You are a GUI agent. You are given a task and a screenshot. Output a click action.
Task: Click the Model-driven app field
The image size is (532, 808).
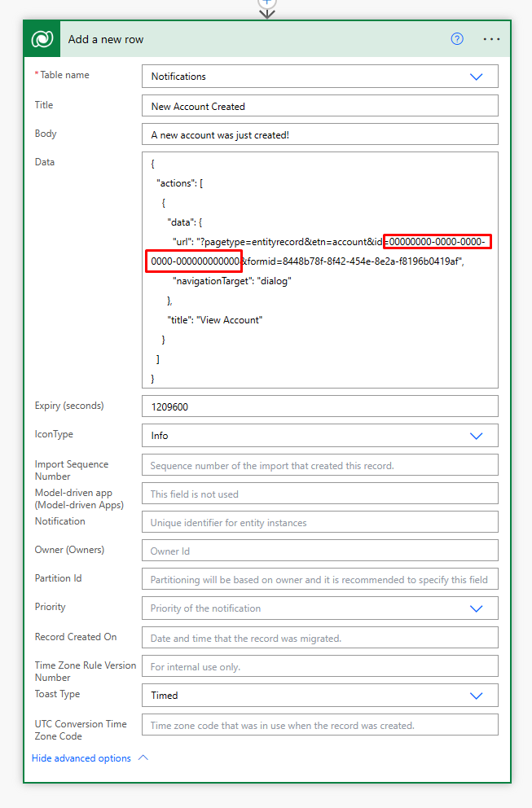coord(320,494)
